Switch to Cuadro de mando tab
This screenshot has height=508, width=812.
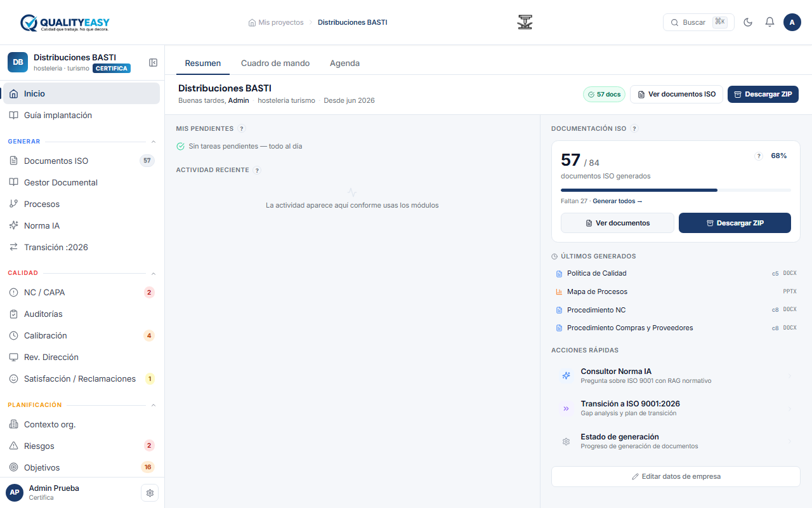pyautogui.click(x=275, y=63)
